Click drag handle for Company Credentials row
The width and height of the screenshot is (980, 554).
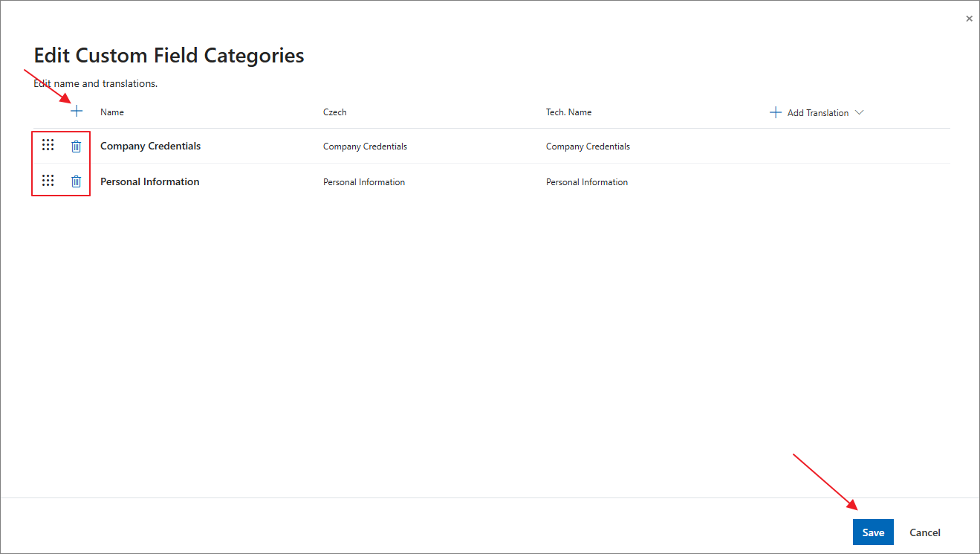[48, 145]
